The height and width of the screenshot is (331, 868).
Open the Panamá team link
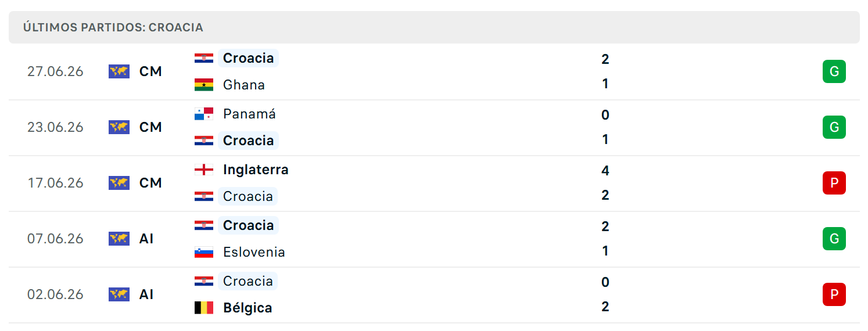pyautogui.click(x=249, y=114)
